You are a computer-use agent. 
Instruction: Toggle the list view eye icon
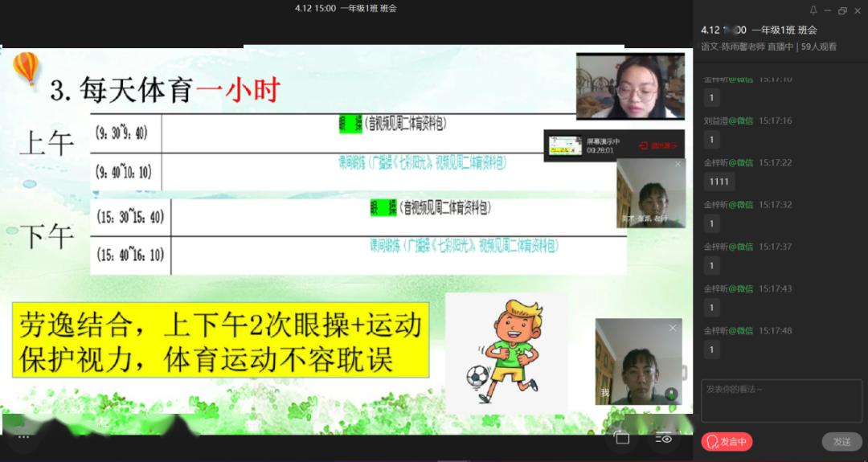[664, 438]
